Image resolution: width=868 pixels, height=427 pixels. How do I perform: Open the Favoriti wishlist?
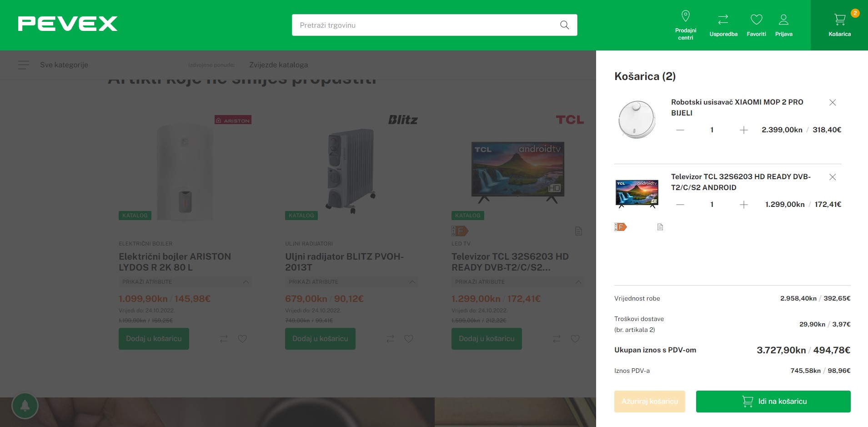pyautogui.click(x=756, y=25)
